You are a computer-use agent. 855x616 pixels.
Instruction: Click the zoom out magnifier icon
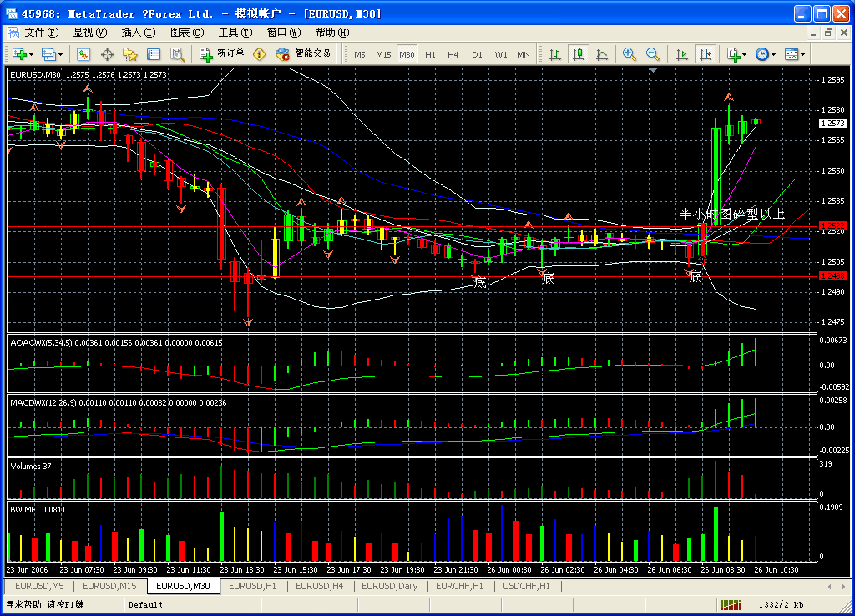[x=653, y=54]
